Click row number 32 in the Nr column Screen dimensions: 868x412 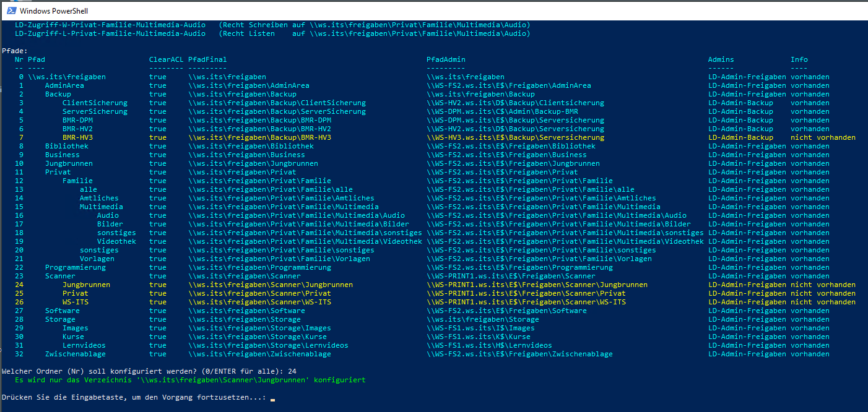click(x=19, y=354)
